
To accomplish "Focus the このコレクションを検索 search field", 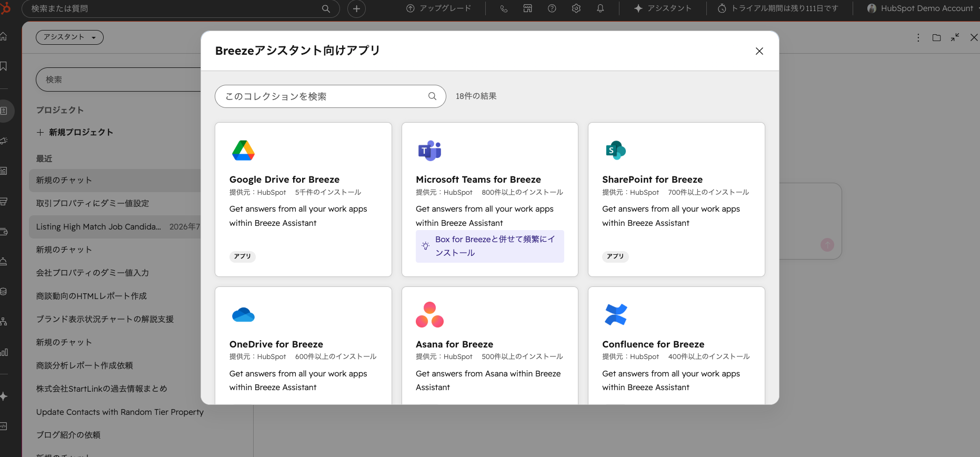I will tap(331, 96).
